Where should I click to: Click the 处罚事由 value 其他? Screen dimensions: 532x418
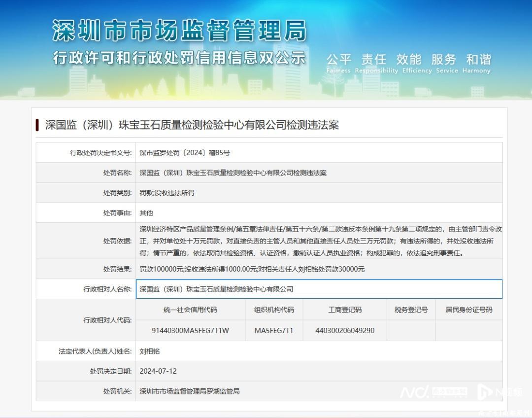146,213
